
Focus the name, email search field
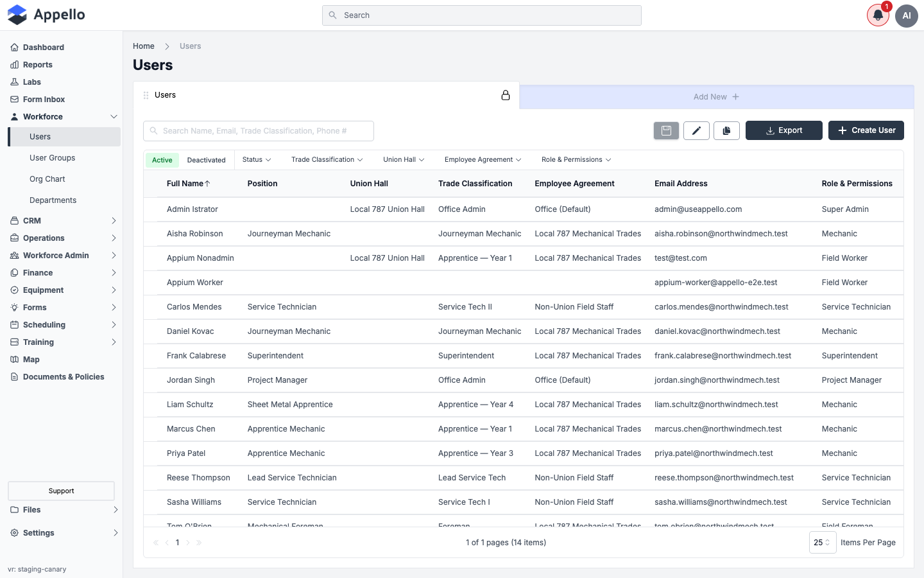point(259,131)
